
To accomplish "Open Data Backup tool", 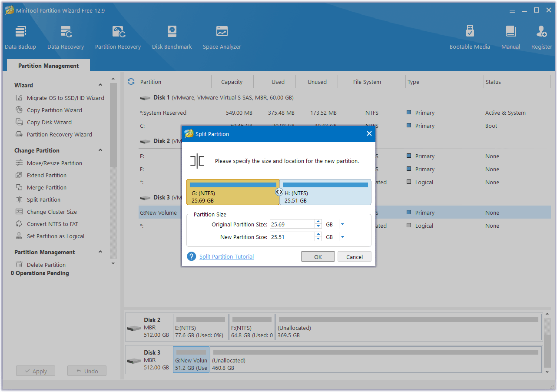I will point(20,37).
